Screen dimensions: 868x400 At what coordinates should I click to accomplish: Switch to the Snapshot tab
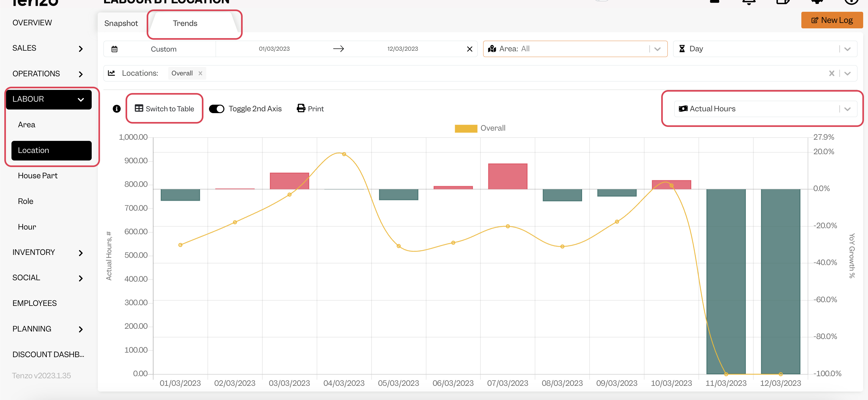121,23
